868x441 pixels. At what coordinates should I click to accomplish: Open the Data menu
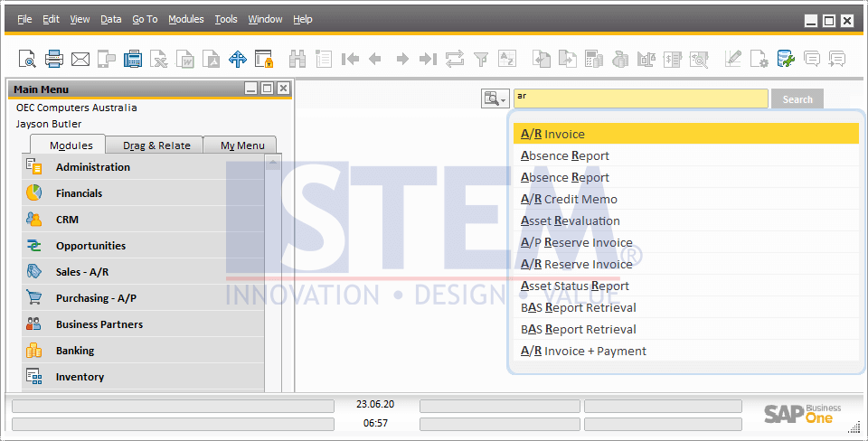[110, 19]
